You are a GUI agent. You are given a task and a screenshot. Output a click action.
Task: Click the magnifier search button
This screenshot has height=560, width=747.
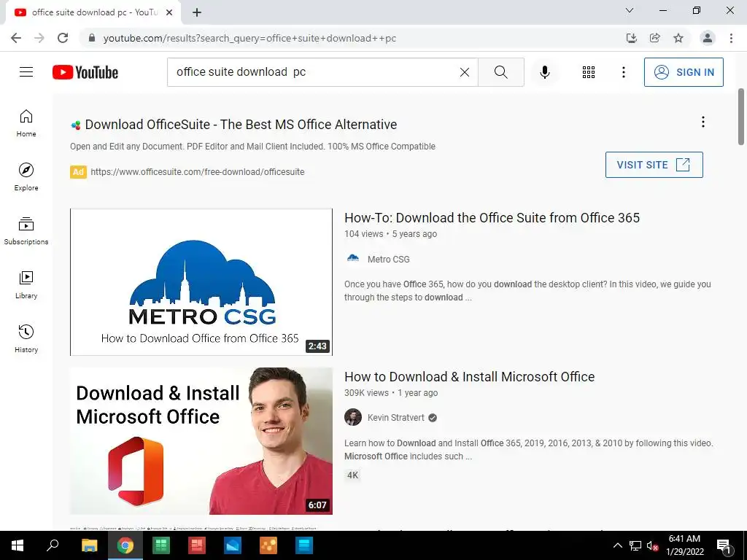click(x=500, y=72)
